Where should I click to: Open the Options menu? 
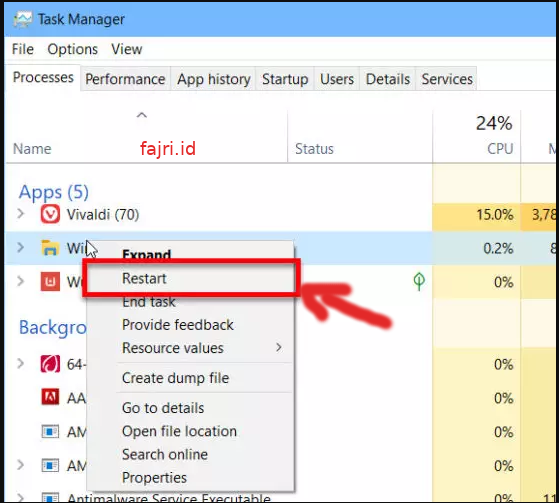(72, 49)
